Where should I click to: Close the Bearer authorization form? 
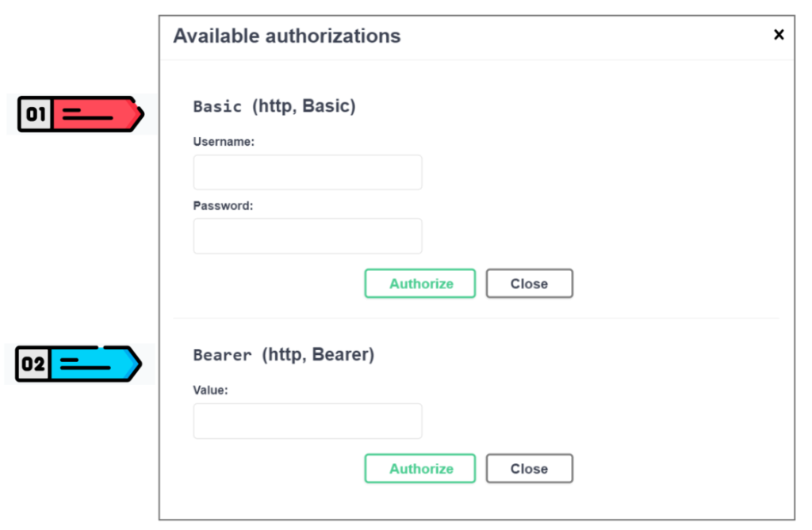pos(529,468)
